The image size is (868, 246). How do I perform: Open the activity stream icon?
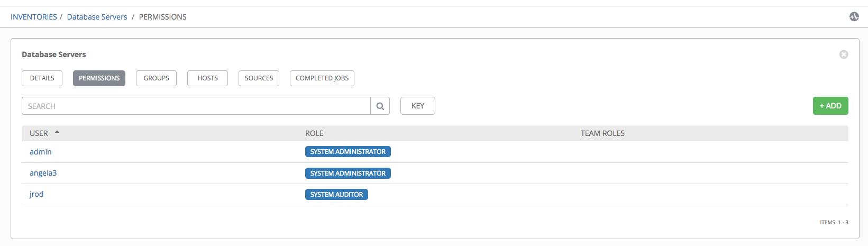tap(854, 17)
